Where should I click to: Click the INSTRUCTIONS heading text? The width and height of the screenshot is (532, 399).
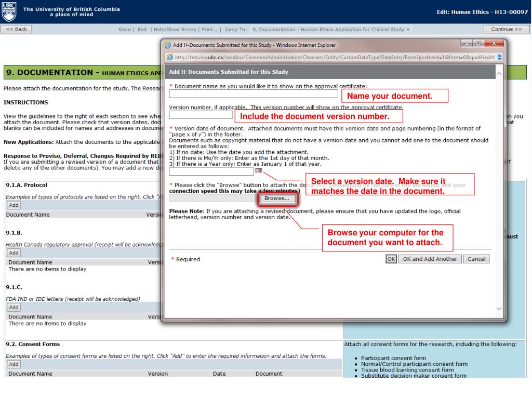point(26,102)
